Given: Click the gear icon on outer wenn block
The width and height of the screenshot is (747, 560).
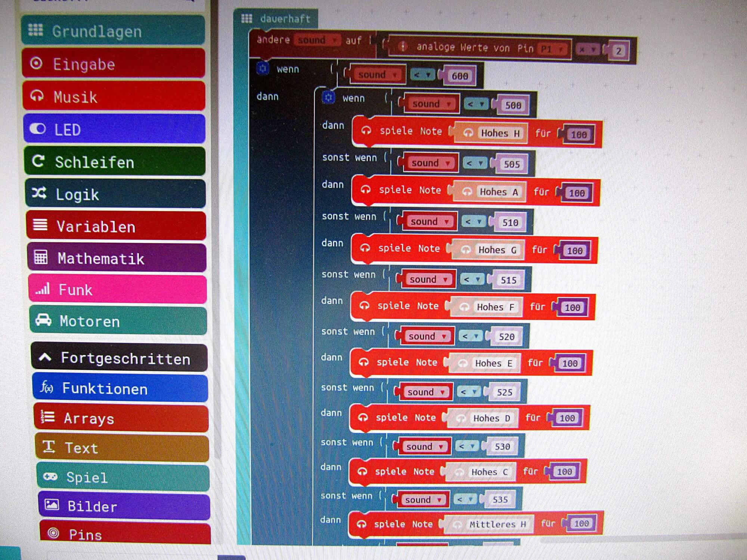Looking at the screenshot, I should 263,68.
